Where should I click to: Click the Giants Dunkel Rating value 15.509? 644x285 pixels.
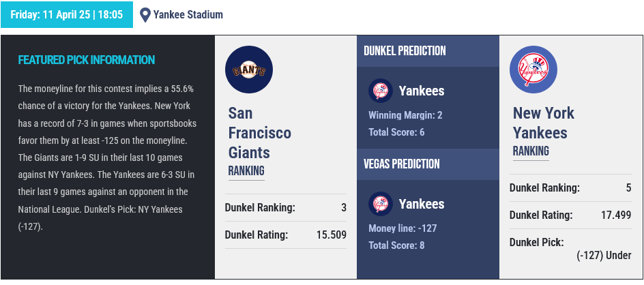coord(332,235)
